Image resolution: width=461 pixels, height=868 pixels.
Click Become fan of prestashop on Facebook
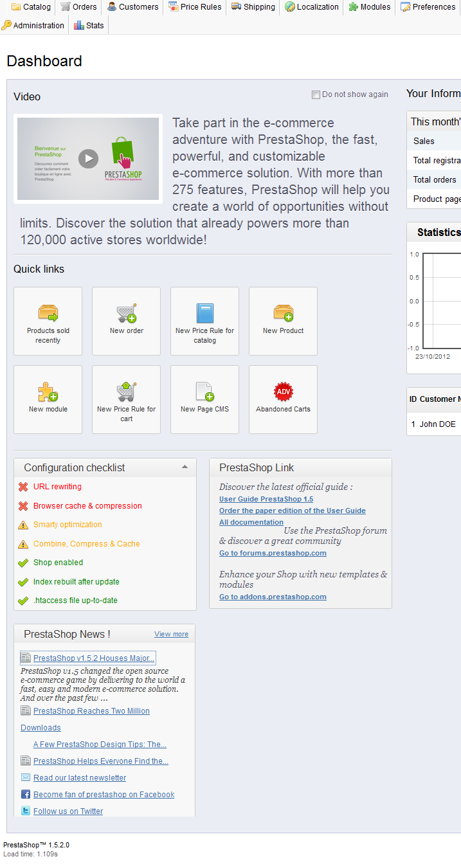(x=104, y=795)
